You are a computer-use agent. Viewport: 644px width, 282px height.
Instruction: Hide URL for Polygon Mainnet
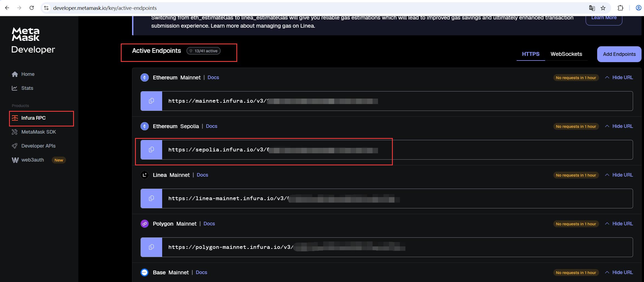(x=619, y=224)
